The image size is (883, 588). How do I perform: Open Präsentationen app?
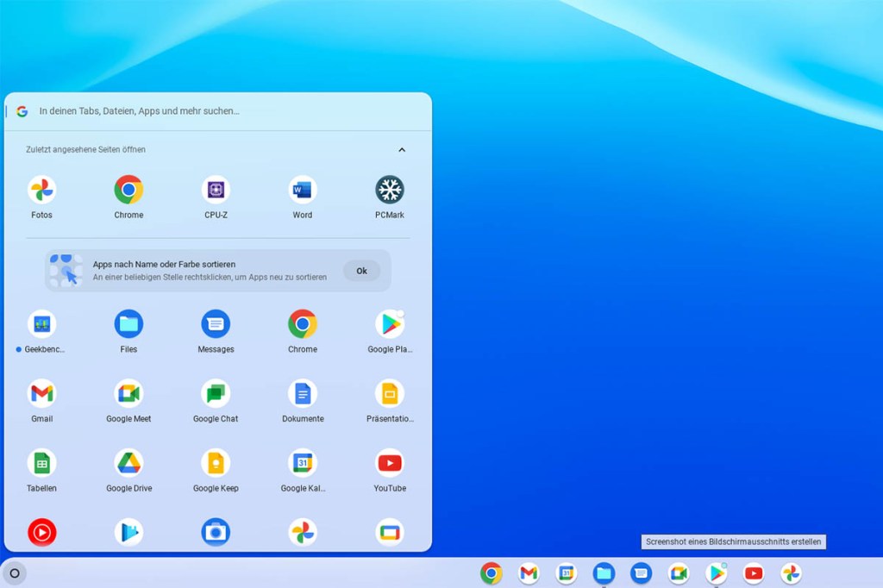click(x=390, y=393)
